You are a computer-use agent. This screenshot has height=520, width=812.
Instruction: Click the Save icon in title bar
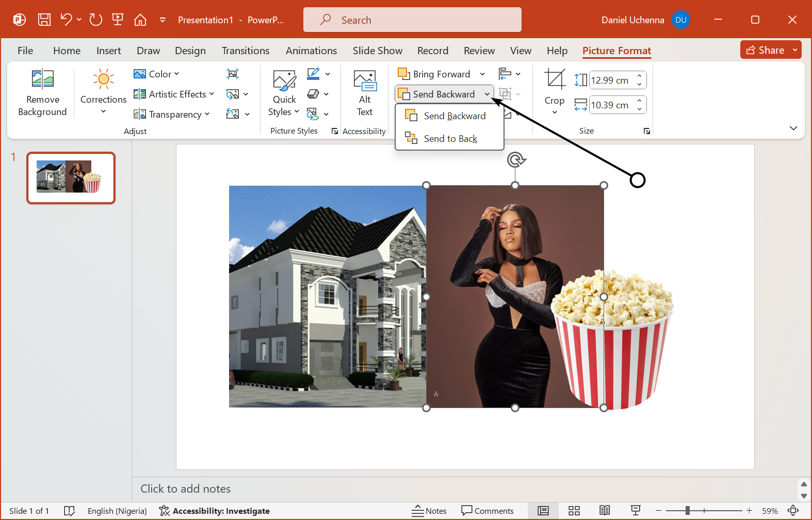[x=44, y=20]
